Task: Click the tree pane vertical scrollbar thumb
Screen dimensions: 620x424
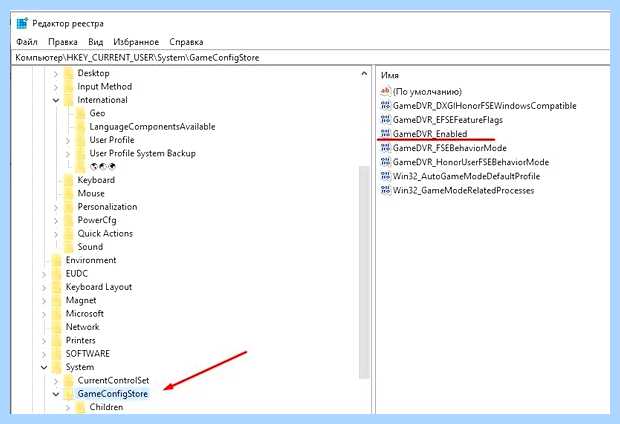Action: pos(364,272)
